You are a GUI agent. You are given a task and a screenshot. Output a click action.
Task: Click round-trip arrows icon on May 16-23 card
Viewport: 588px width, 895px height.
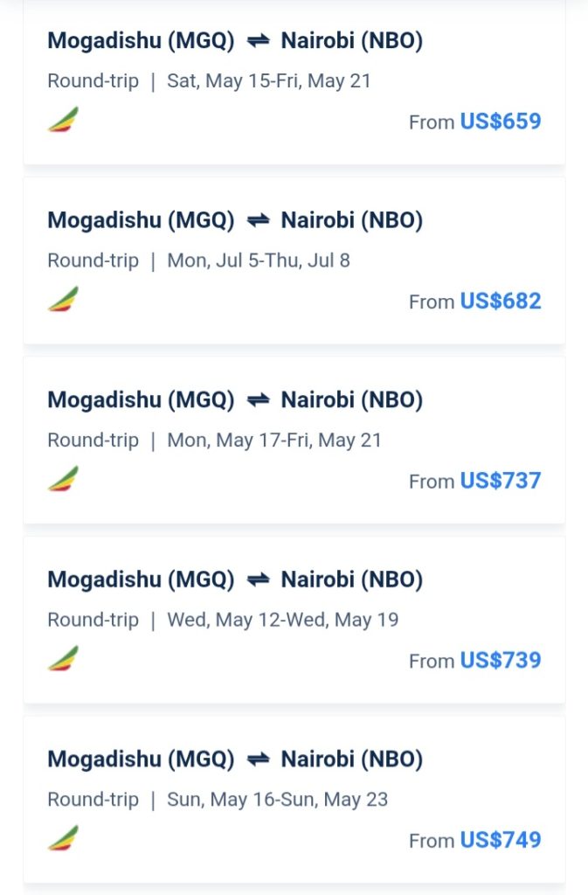258,760
